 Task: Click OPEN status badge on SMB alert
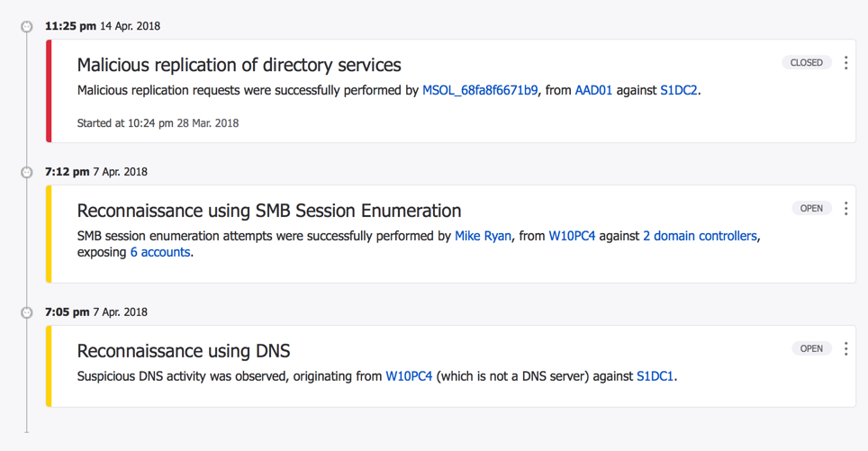point(811,209)
